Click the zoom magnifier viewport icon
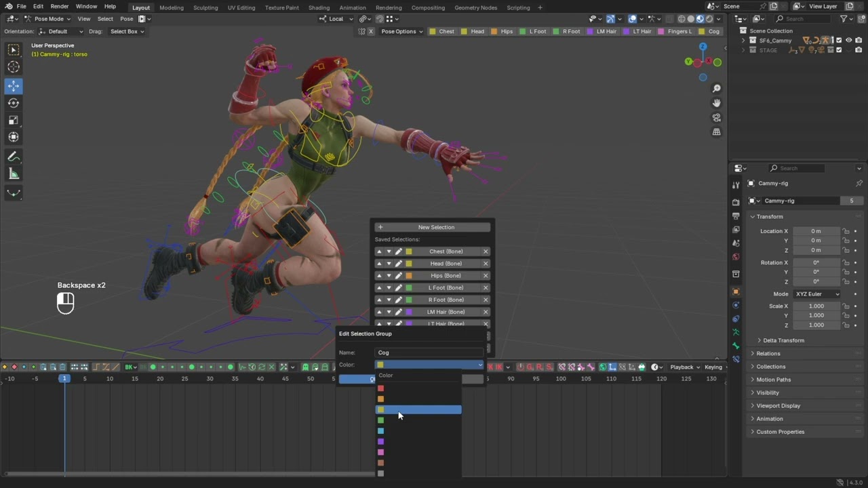Viewport: 868px width, 488px height. 716,89
